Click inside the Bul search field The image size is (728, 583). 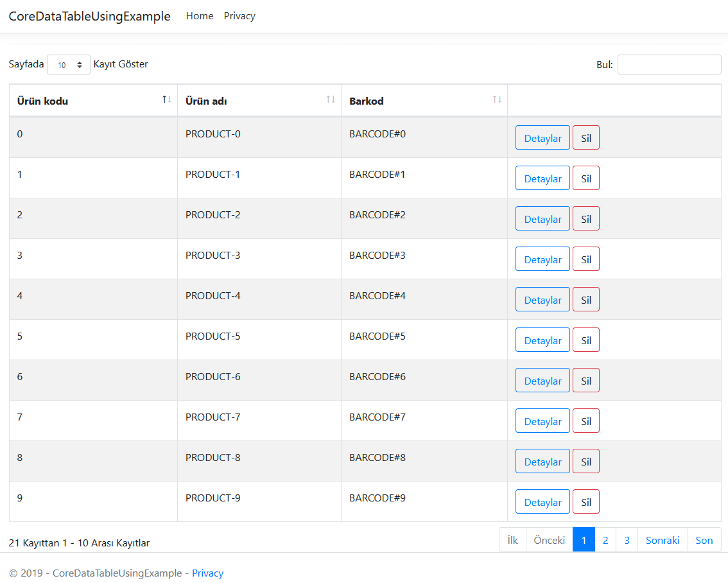669,64
